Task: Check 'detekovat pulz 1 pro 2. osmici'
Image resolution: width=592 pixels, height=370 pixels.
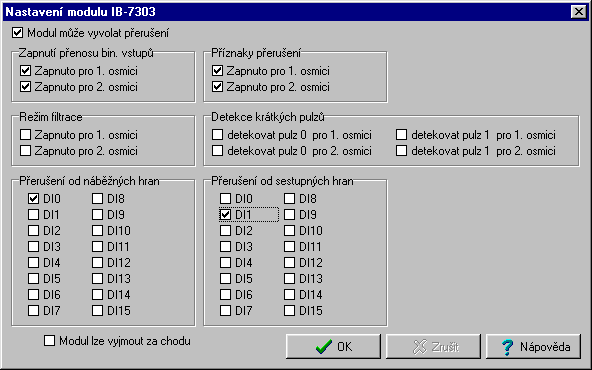Action: [x=401, y=151]
